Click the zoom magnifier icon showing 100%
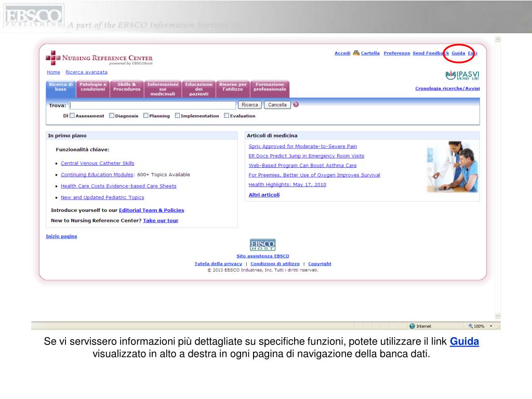532x399 pixels. click(x=471, y=326)
